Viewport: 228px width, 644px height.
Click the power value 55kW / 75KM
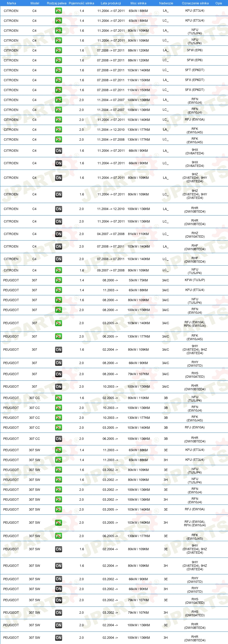(x=138, y=280)
